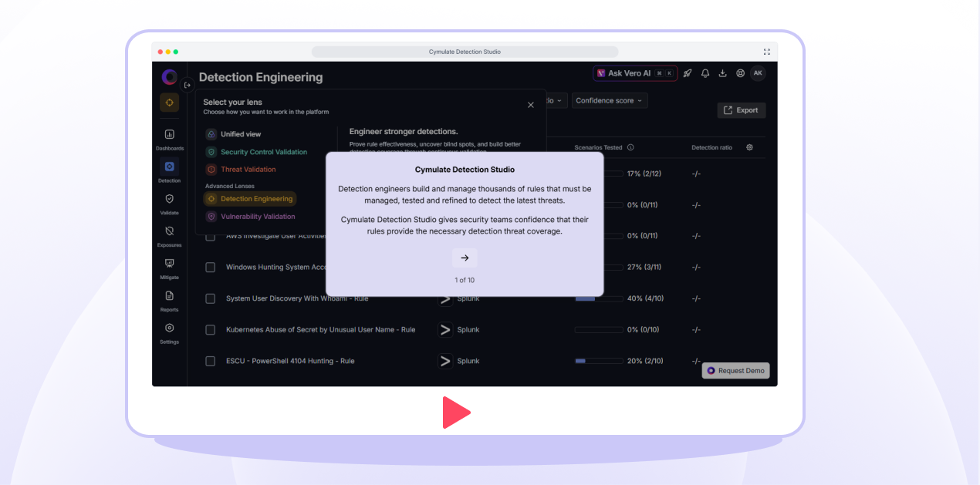Check the System User Discovery With Whoami checkbox

(x=210, y=298)
